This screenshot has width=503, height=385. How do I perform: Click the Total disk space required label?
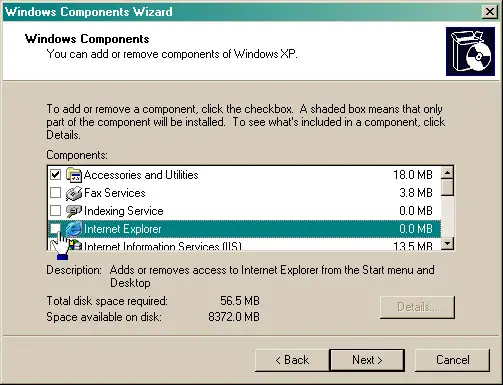107,301
